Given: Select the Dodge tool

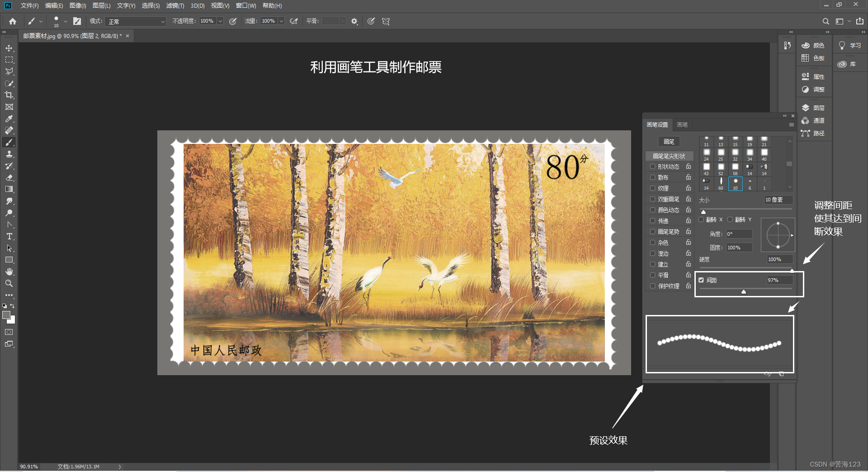Looking at the screenshot, I should [x=9, y=213].
